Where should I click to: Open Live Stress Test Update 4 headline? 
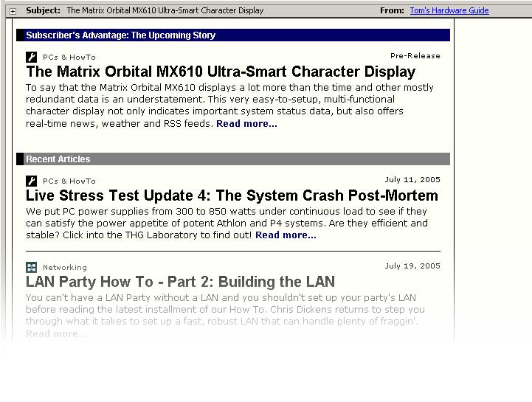coord(232,195)
